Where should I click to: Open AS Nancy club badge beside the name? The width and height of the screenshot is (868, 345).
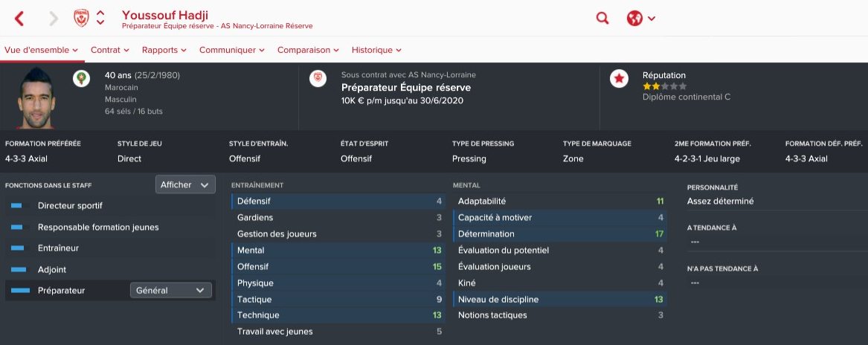(x=81, y=19)
